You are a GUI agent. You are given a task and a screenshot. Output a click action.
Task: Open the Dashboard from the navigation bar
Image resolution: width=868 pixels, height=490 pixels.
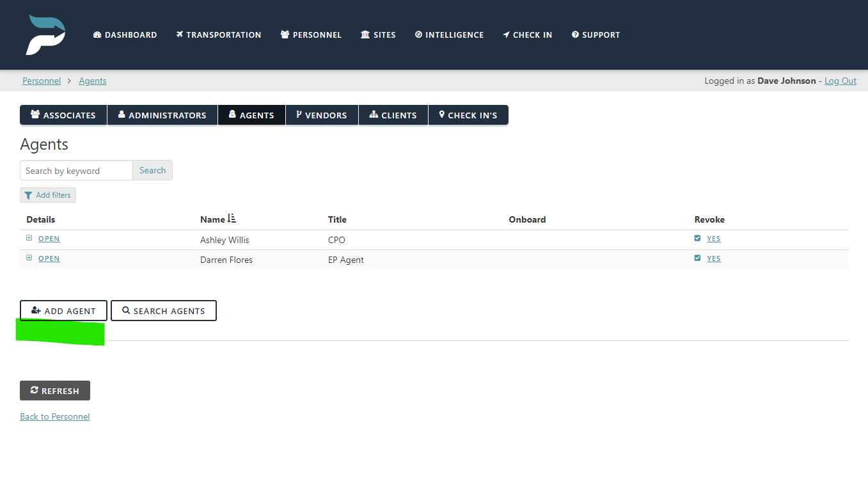click(x=97, y=35)
